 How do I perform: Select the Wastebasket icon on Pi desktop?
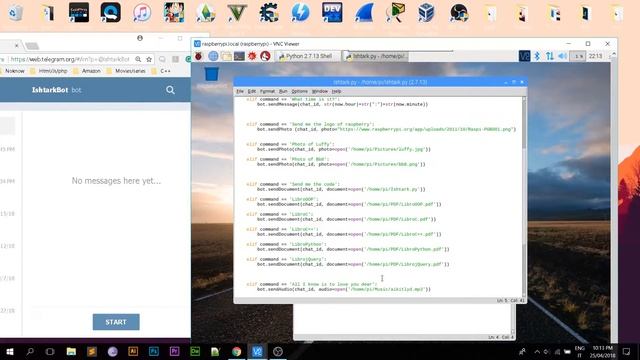pyautogui.click(x=211, y=75)
